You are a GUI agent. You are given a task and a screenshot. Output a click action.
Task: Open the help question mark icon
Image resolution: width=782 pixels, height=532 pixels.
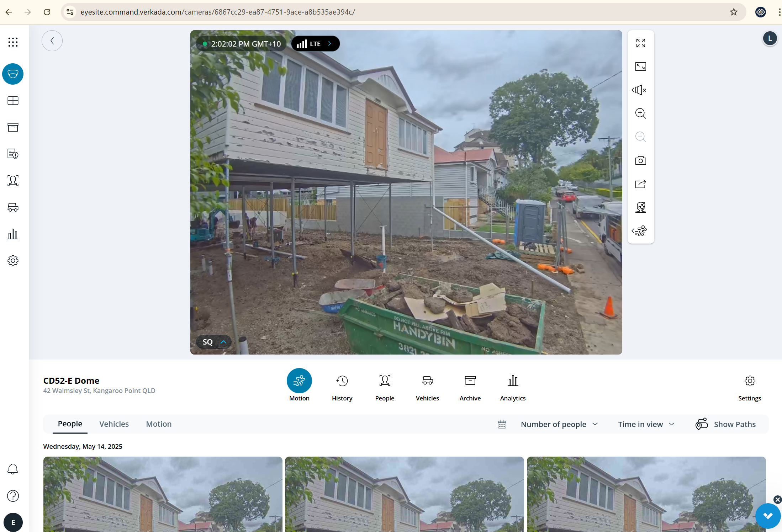click(13, 496)
